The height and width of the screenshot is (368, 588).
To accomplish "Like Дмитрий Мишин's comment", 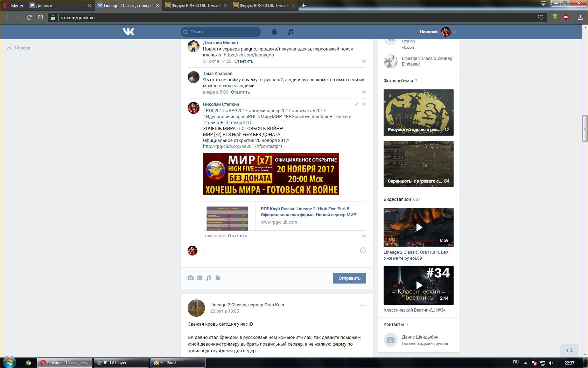I will click(364, 61).
